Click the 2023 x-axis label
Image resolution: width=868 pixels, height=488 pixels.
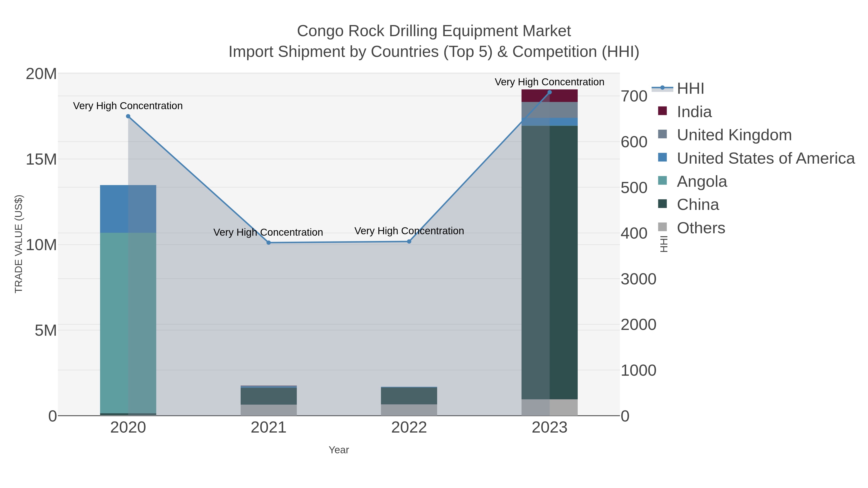click(549, 428)
